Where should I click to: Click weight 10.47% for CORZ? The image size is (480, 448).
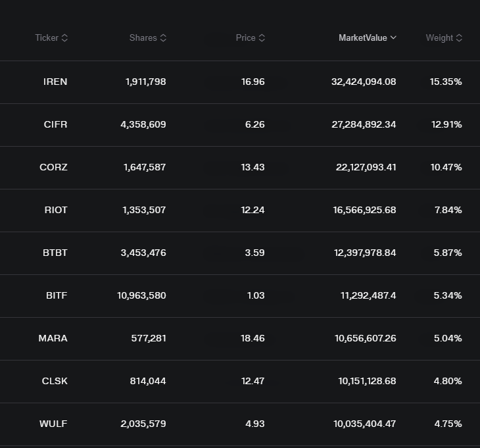point(446,167)
